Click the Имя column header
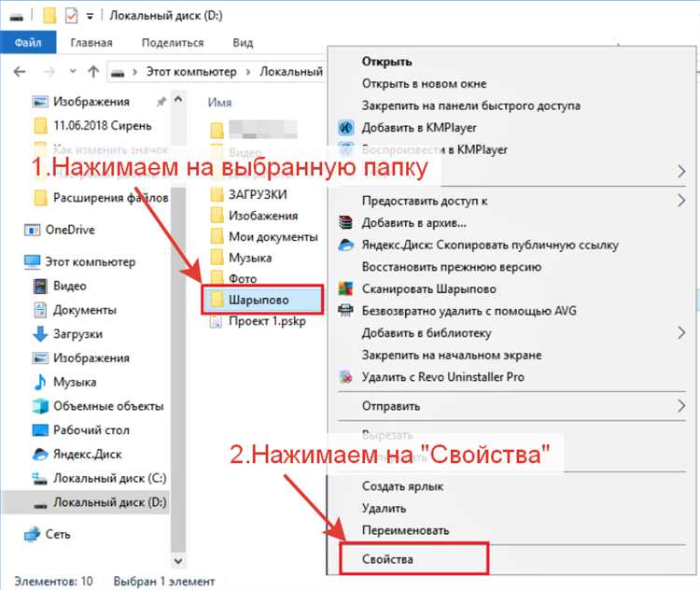The height and width of the screenshot is (590, 700). 219,103
